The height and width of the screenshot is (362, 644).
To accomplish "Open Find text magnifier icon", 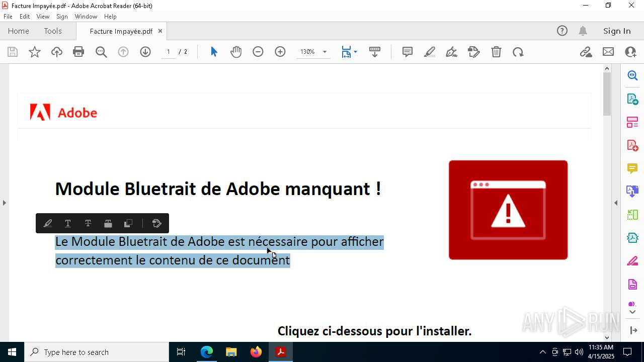I will coord(101,52).
